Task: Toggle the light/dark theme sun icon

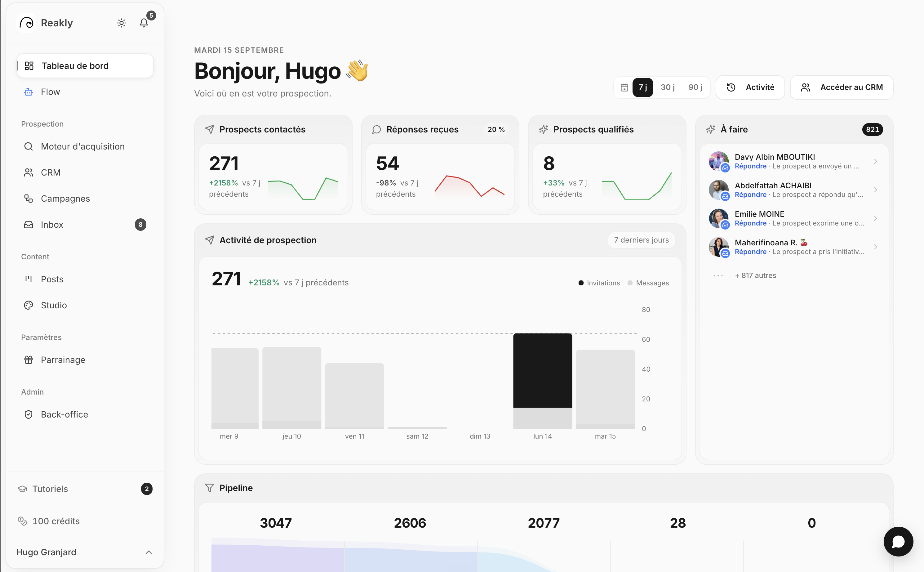Action: 121,23
